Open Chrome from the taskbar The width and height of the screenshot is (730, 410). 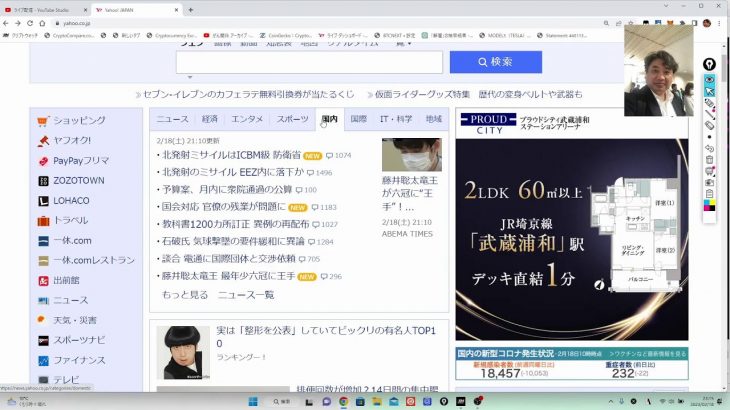343,401
